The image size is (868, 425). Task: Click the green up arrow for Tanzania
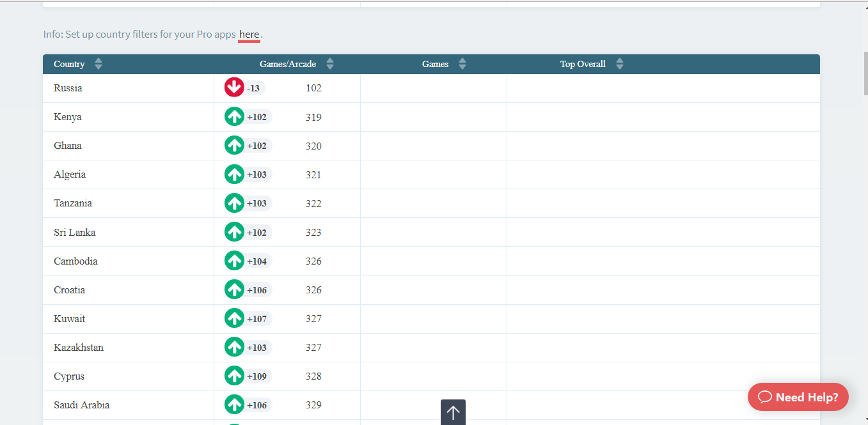[x=234, y=203]
